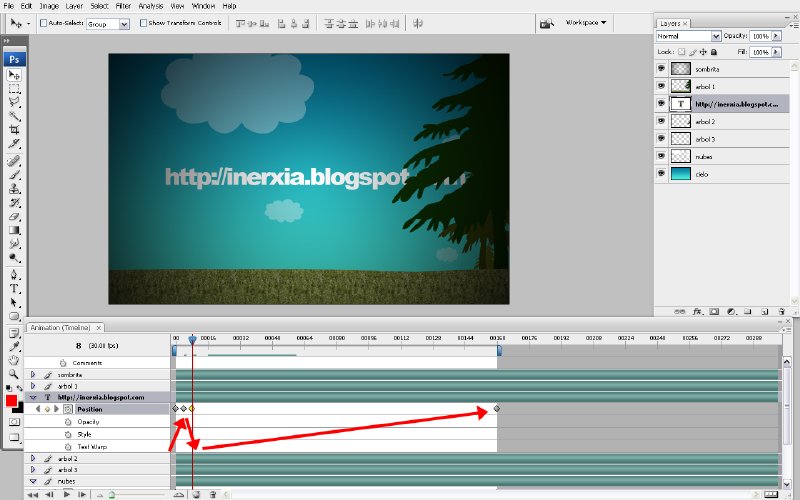Select the Rectangular Marquee tool
The height and width of the screenshot is (500, 800).
pyautogui.click(x=14, y=89)
